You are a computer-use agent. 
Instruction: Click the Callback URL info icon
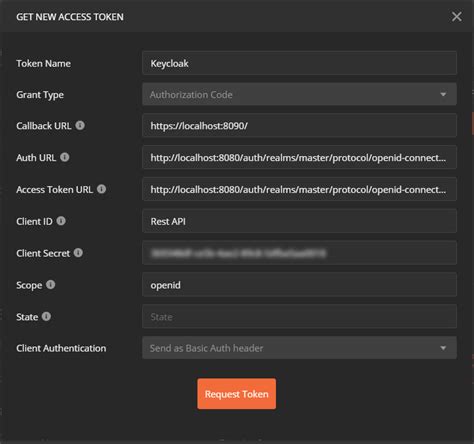(x=80, y=125)
